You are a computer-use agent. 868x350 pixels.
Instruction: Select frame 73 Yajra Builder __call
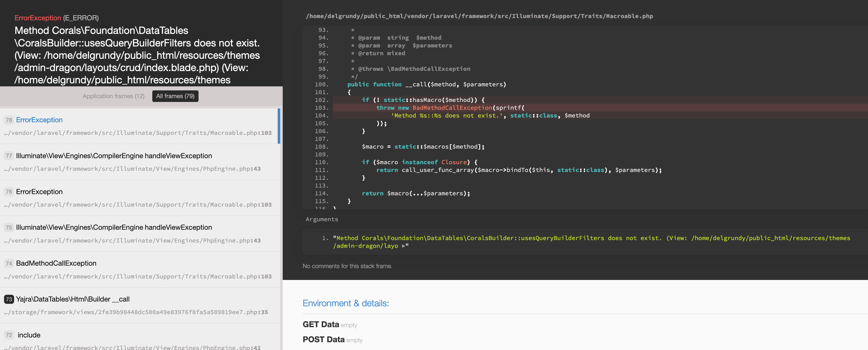pos(140,305)
